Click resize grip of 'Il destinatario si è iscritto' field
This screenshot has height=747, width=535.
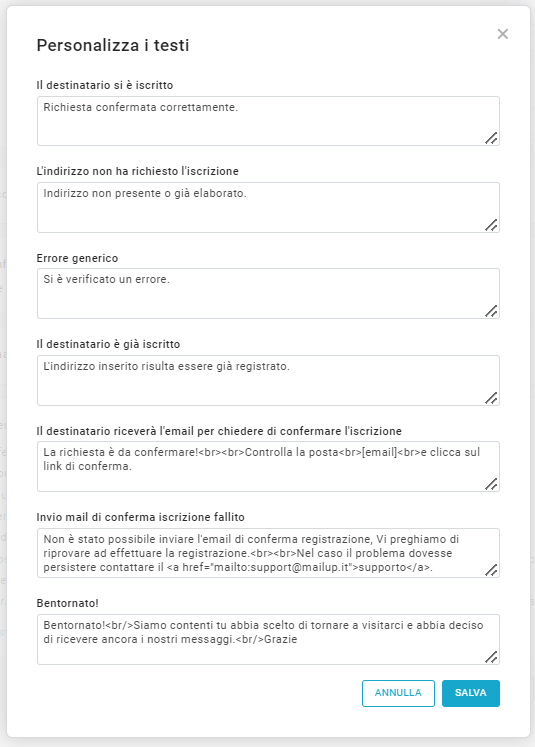(x=491, y=138)
